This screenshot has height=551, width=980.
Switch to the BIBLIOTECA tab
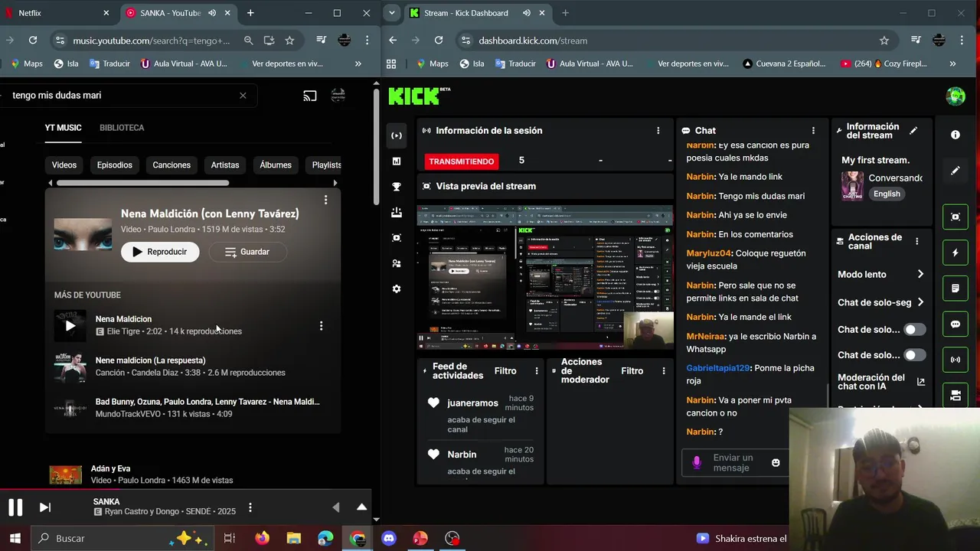(x=122, y=128)
